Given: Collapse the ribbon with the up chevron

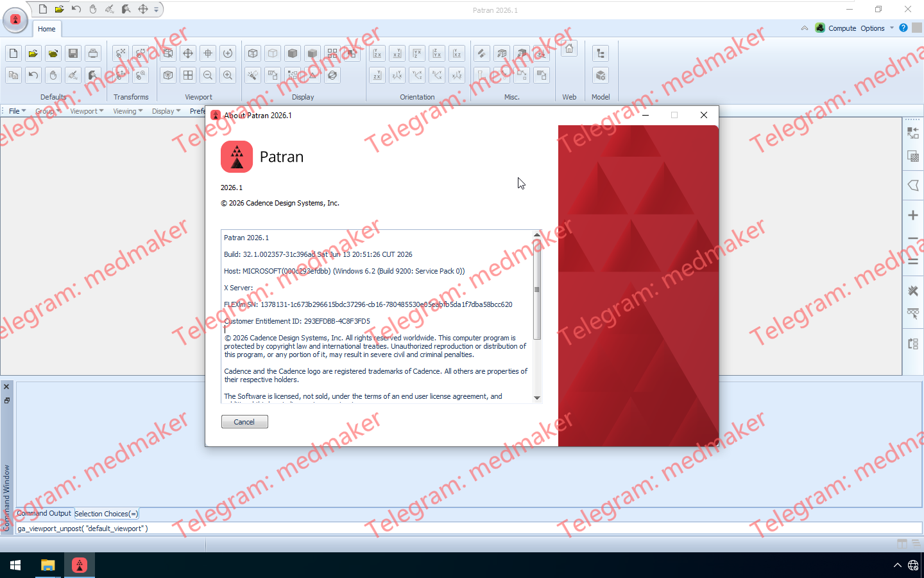Looking at the screenshot, I should (805, 28).
